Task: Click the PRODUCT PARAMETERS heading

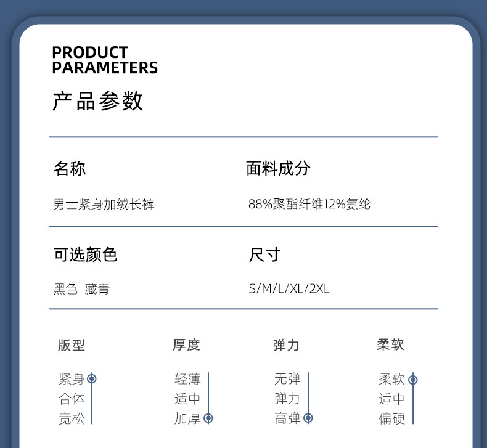Action: click(105, 60)
